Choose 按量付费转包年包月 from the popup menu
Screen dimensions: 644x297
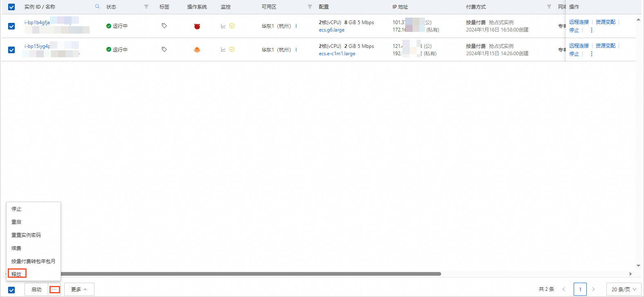[34, 261]
